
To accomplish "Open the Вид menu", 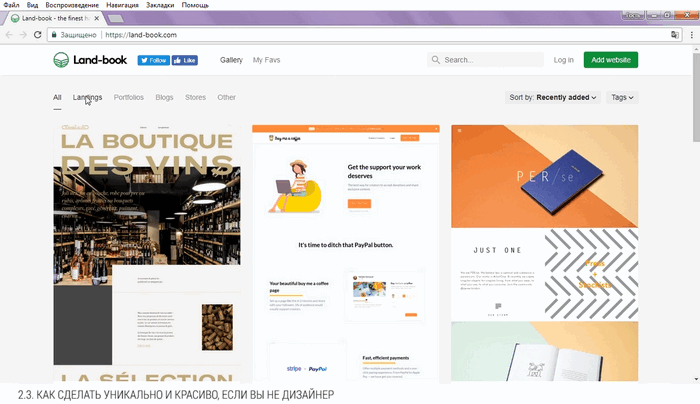I will coord(32,5).
